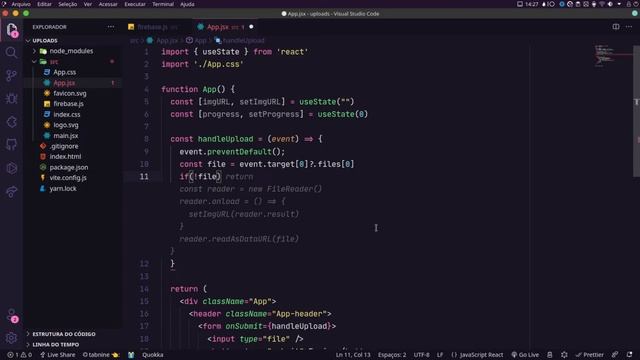Open the Ver menu
The image size is (640, 360).
tap(88, 4)
